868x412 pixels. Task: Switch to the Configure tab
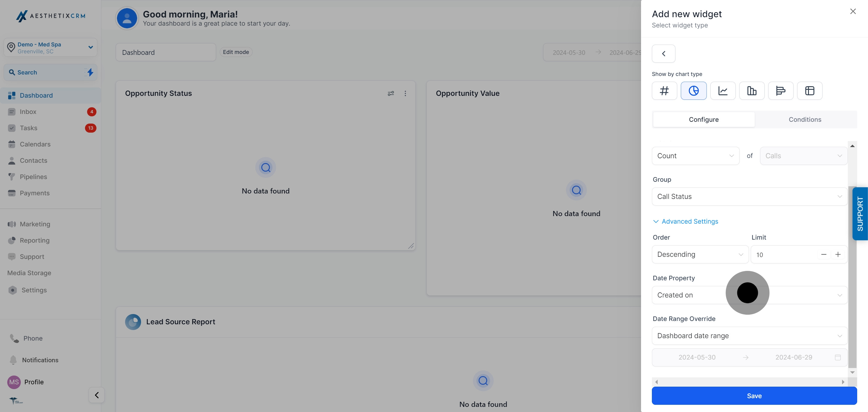click(703, 119)
